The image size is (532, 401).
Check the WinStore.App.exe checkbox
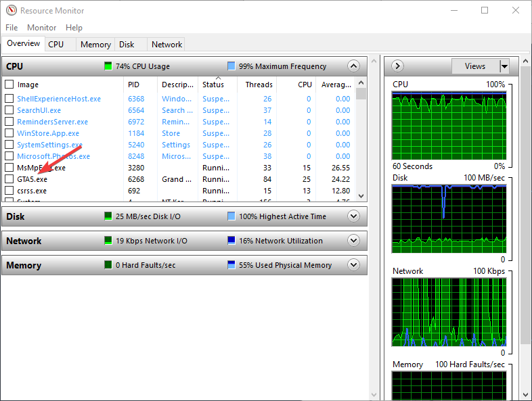coord(9,133)
